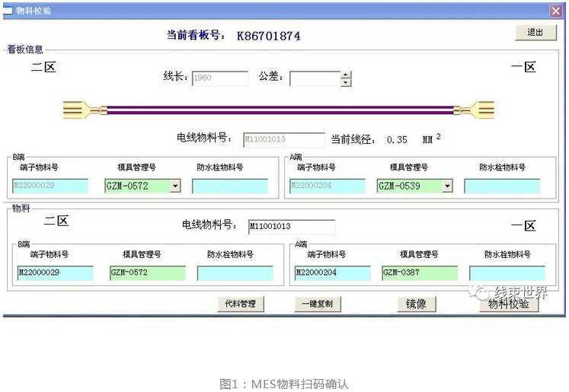Expand the GZM-0539 模具管理号 dropdown
The height and width of the screenshot is (392, 569).
[447, 186]
